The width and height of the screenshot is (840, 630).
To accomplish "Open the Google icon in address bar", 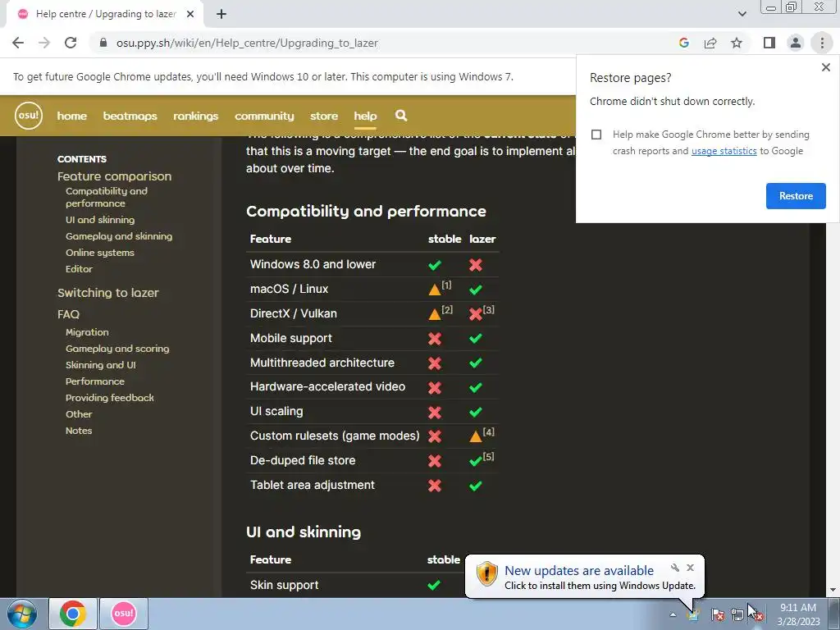I will (683, 43).
